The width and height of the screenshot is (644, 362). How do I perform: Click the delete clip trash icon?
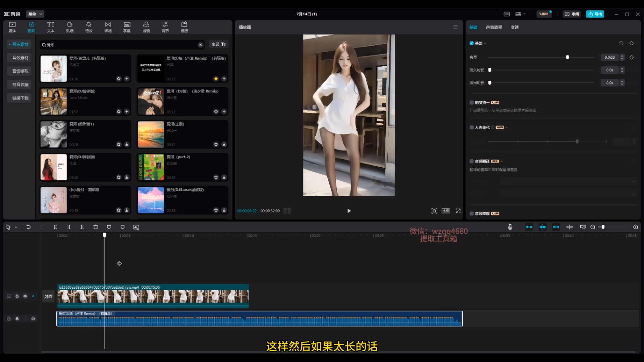96,227
